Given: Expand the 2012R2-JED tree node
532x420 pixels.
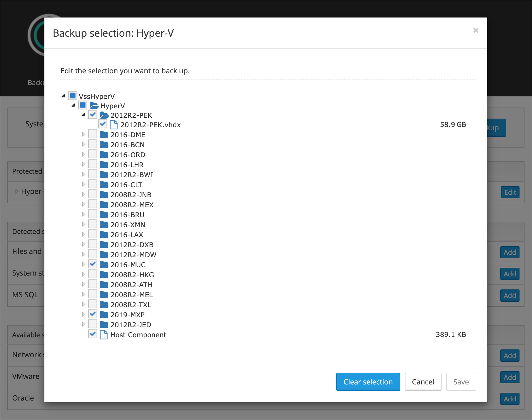Looking at the screenshot, I should click(83, 324).
